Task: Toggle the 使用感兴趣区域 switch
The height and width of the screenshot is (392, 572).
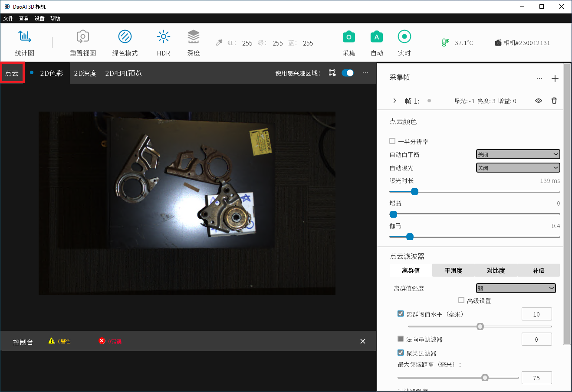Action: tap(348, 73)
